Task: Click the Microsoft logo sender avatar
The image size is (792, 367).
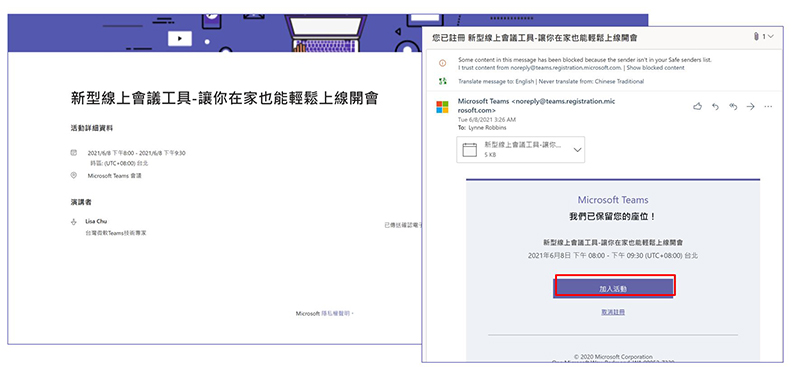Action: 442,107
